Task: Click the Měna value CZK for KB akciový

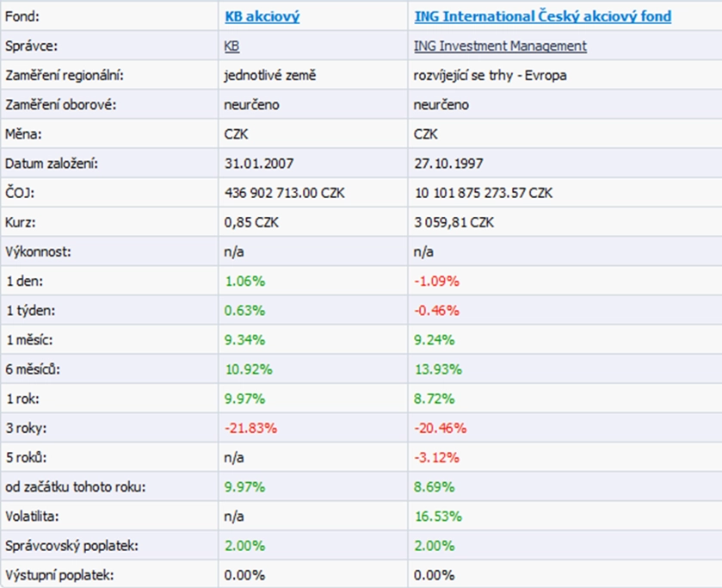Action: coord(236,134)
